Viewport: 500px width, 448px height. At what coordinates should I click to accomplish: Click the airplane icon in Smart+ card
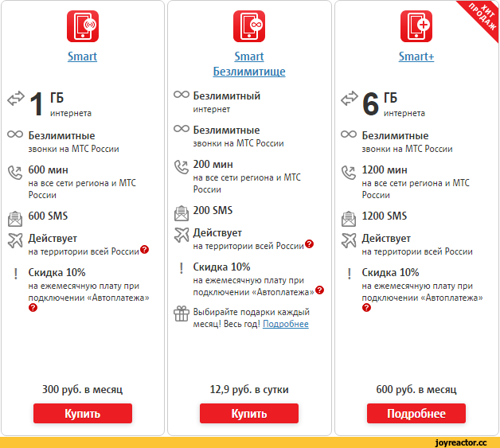(x=349, y=240)
